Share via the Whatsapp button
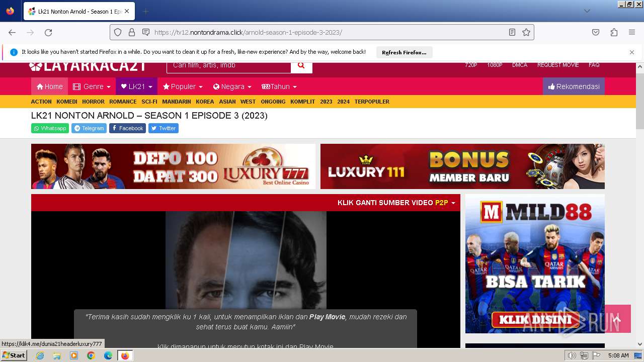The height and width of the screenshot is (362, 644). (x=50, y=128)
